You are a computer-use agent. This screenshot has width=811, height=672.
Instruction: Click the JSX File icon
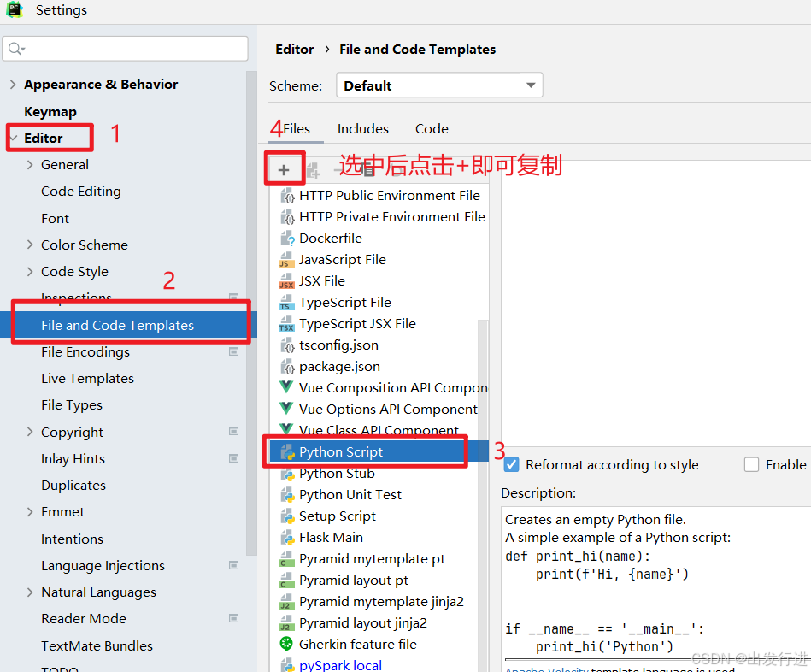point(286,281)
